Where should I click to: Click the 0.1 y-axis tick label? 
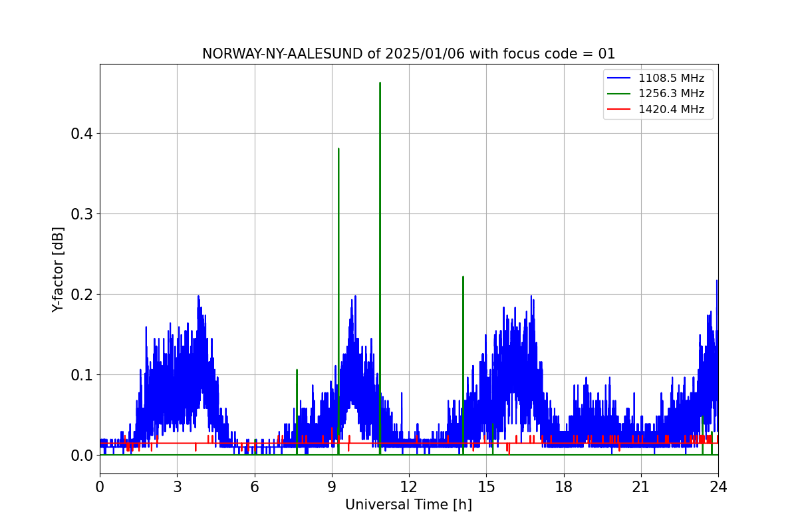(82, 375)
